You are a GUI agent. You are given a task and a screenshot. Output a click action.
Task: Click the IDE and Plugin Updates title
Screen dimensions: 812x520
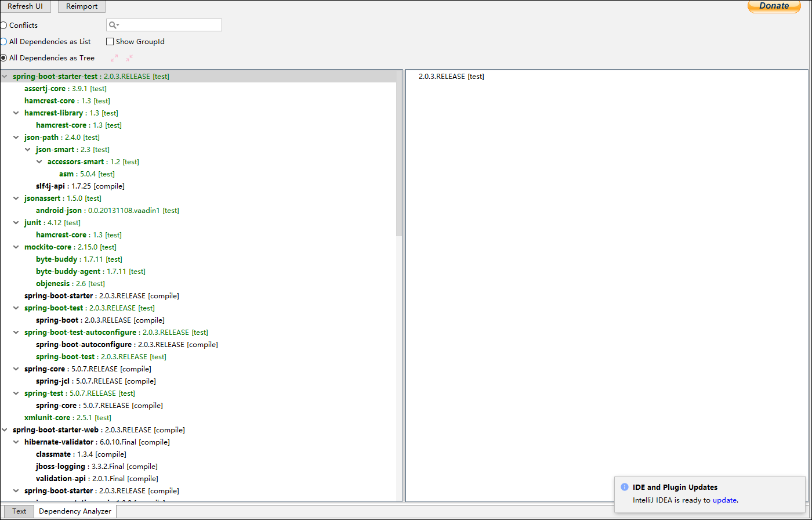pyautogui.click(x=675, y=488)
